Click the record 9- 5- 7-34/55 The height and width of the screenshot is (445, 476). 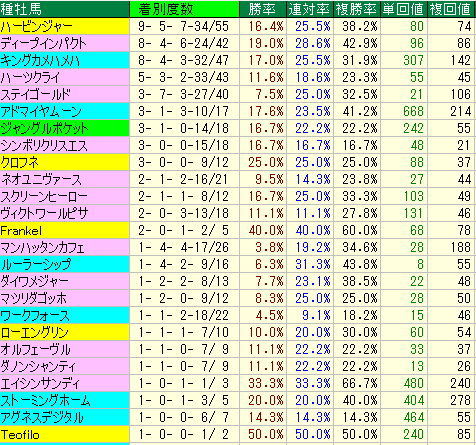pos(184,27)
